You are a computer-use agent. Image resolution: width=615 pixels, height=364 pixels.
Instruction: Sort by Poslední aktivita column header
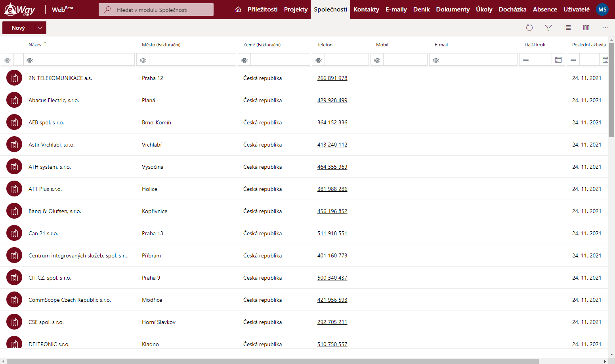(x=589, y=45)
